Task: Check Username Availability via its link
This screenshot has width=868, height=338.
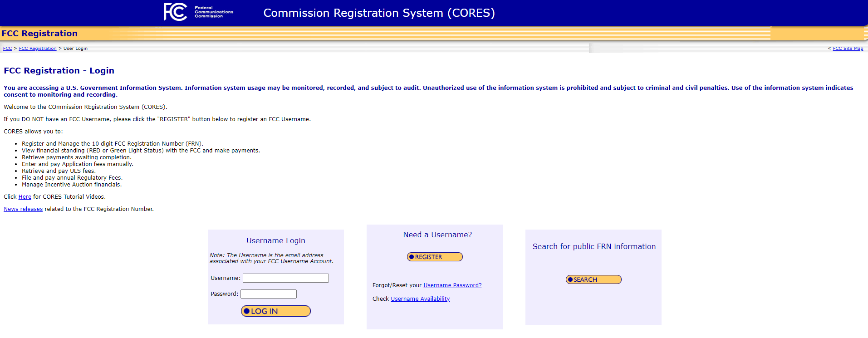Action: click(420, 299)
